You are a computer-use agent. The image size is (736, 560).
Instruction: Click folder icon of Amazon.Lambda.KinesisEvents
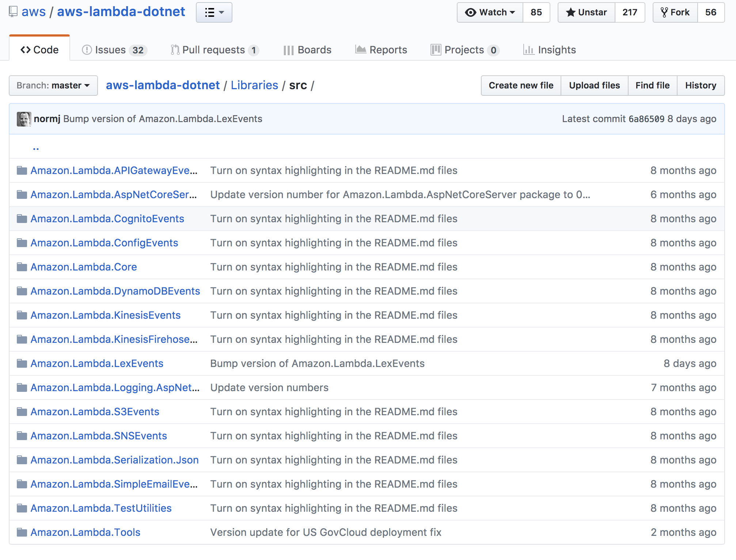coord(22,315)
